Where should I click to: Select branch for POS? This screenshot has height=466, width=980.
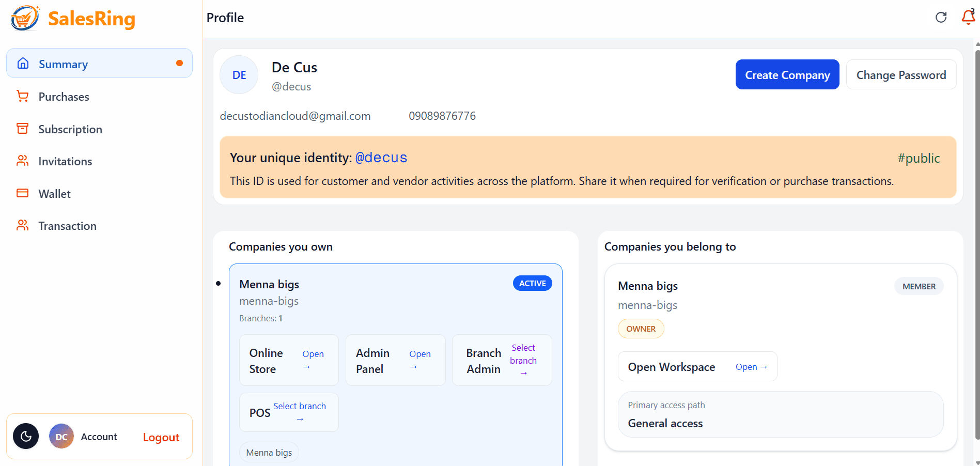[x=300, y=412]
